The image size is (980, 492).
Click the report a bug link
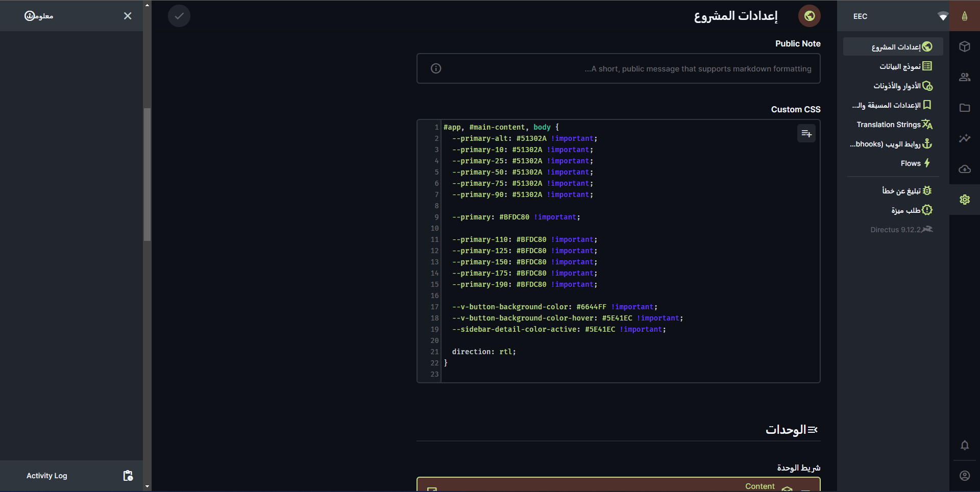point(893,191)
